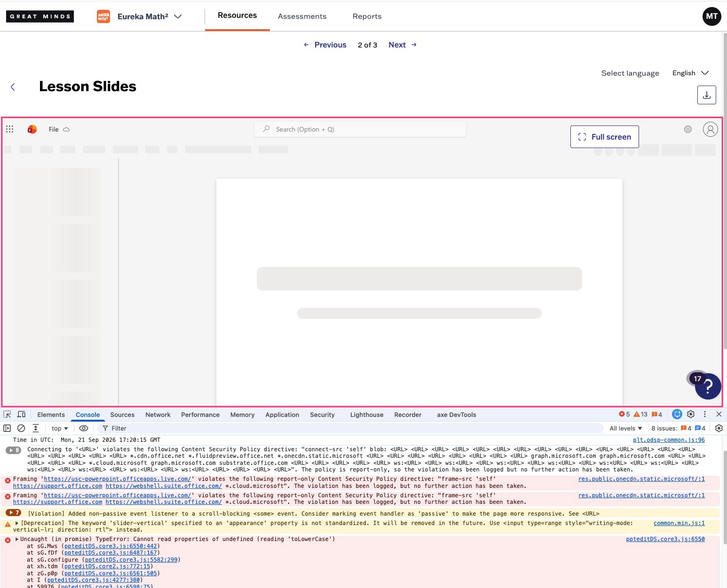Open slides in Full screen
The image size is (727, 588).
pyautogui.click(x=604, y=137)
